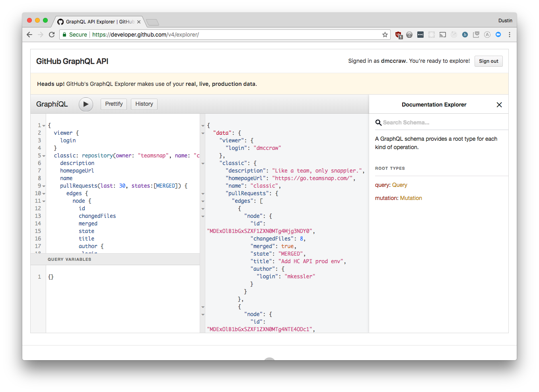Fold the classic repository block at line 5

pos(44,156)
